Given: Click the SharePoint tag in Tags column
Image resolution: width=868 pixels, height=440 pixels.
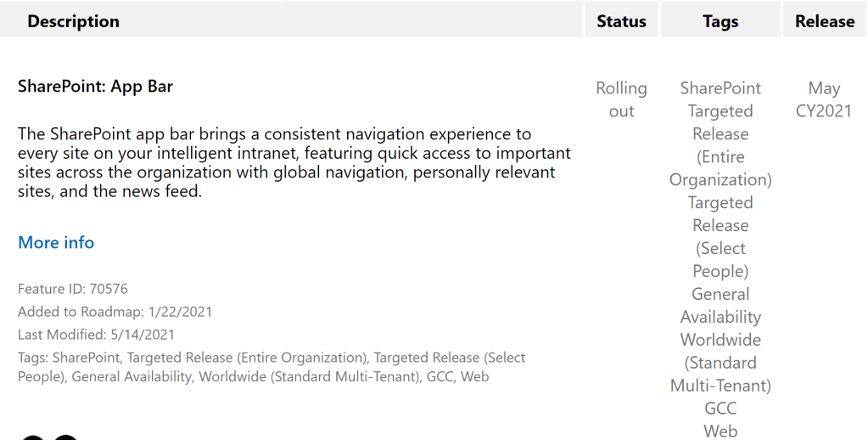Looking at the screenshot, I should pos(720,88).
